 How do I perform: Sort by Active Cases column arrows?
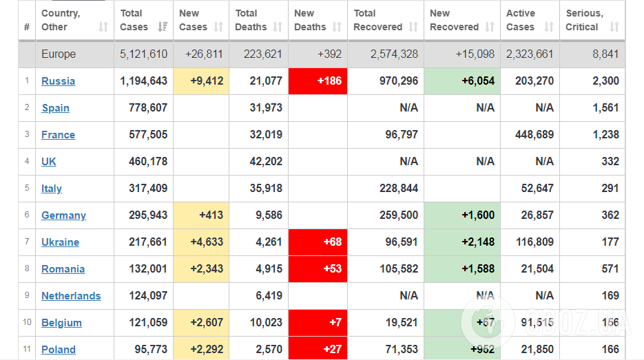549,27
